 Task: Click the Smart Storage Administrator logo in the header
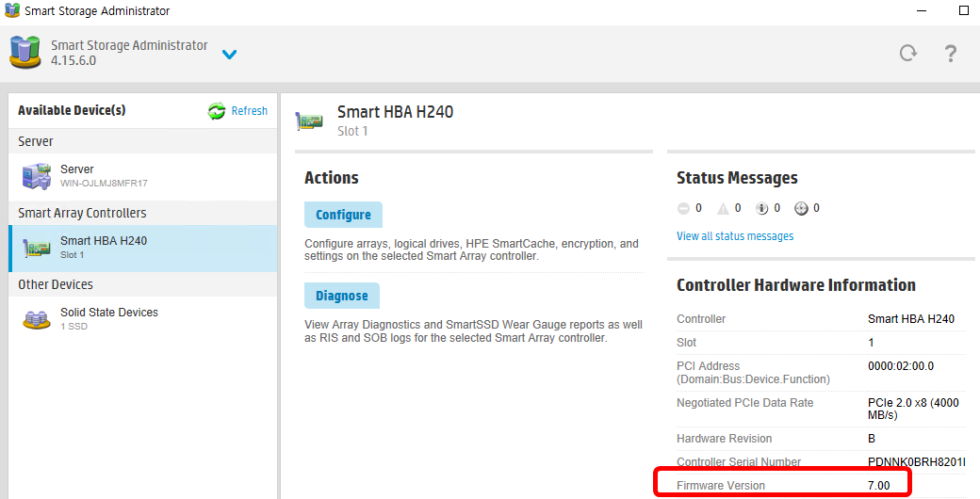click(25, 53)
